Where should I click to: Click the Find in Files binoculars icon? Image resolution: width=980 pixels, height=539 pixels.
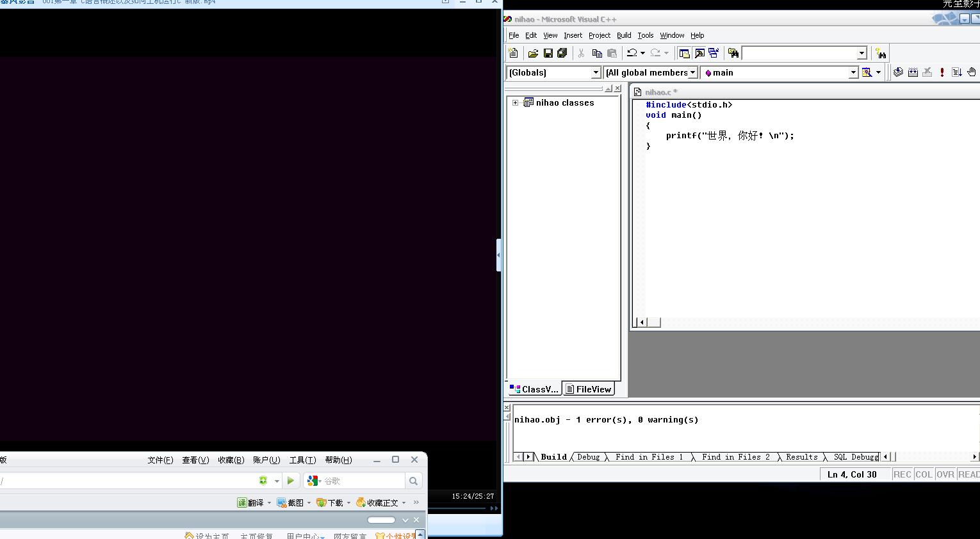pos(733,53)
